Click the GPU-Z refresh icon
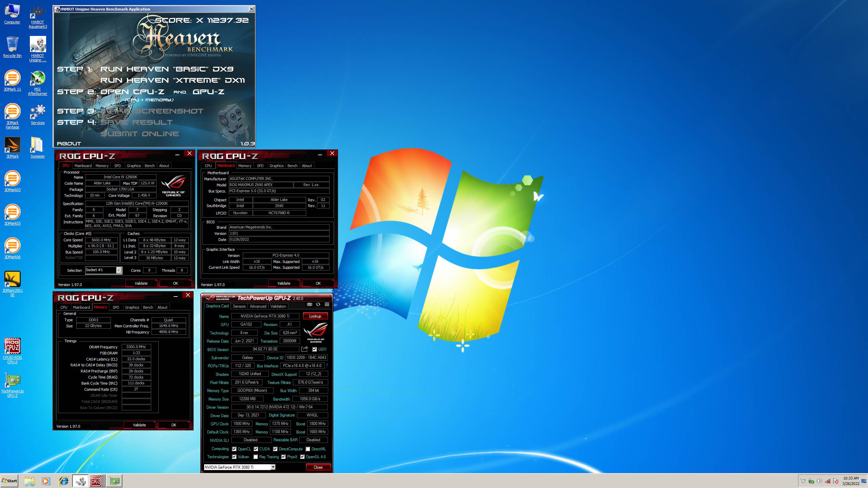This screenshot has width=868, height=488. pyautogui.click(x=318, y=305)
